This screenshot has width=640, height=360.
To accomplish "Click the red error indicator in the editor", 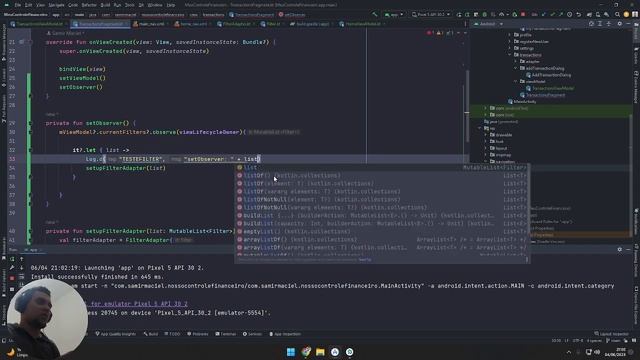I will [429, 33].
